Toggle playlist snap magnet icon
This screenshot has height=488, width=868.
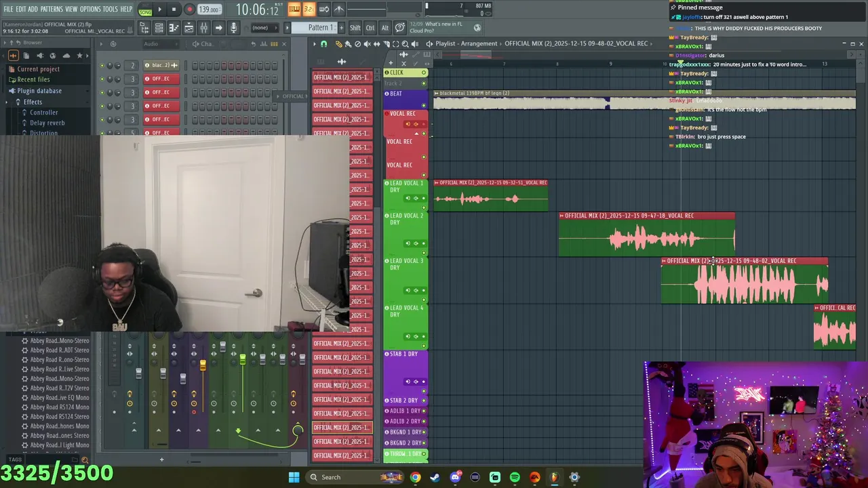(323, 44)
